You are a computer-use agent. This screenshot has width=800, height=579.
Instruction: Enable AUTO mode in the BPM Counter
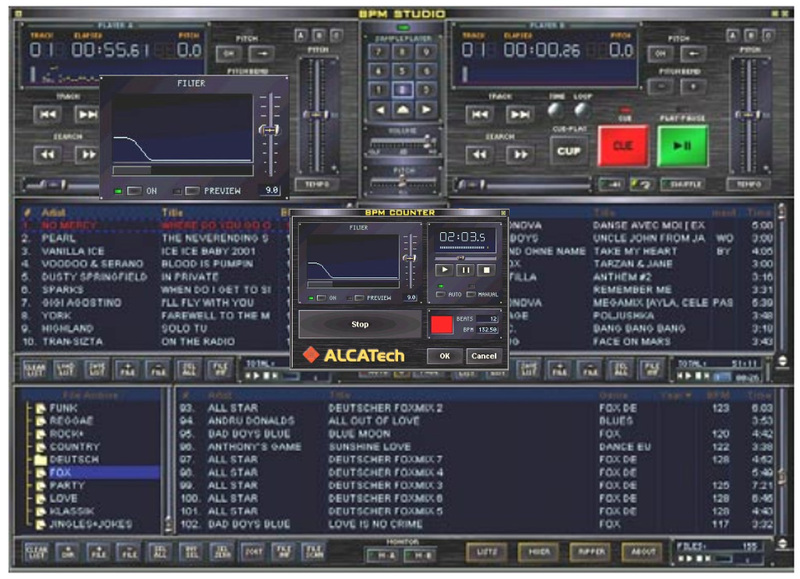[441, 294]
